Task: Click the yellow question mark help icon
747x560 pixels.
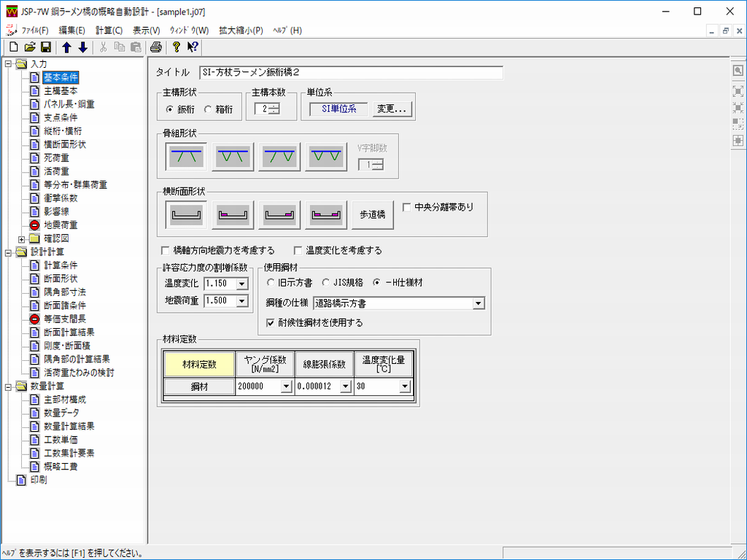Action: click(x=176, y=47)
